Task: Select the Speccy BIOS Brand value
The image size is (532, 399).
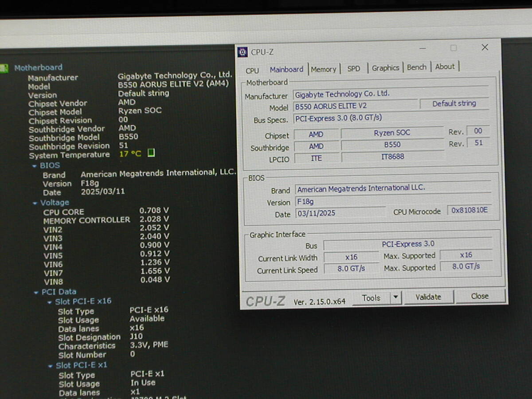Action: click(158, 172)
